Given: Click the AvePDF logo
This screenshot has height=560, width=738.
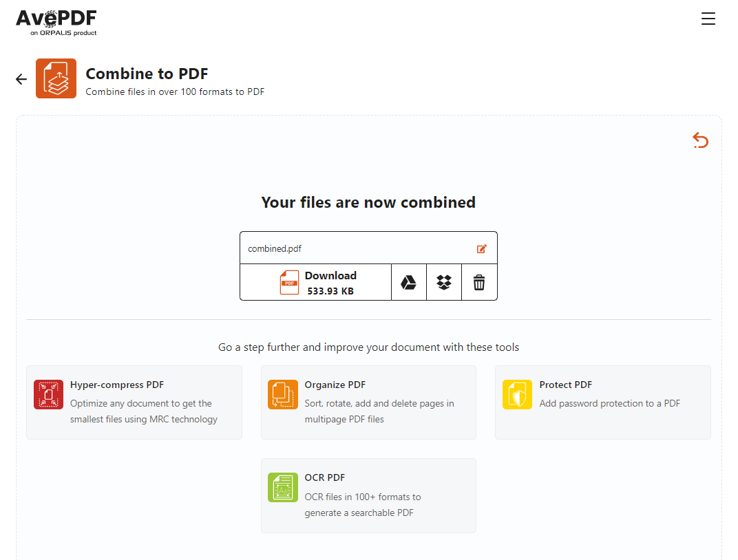Looking at the screenshot, I should point(56,23).
